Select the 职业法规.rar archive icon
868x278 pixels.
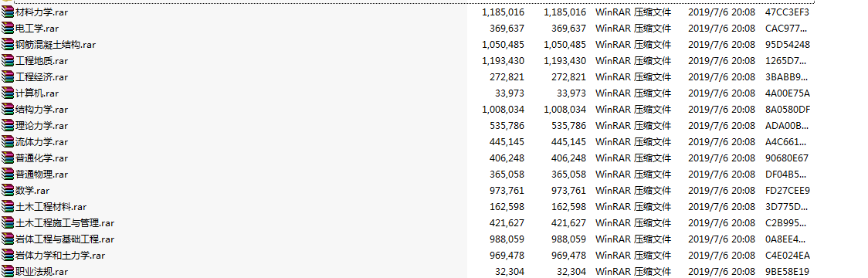click(x=8, y=271)
